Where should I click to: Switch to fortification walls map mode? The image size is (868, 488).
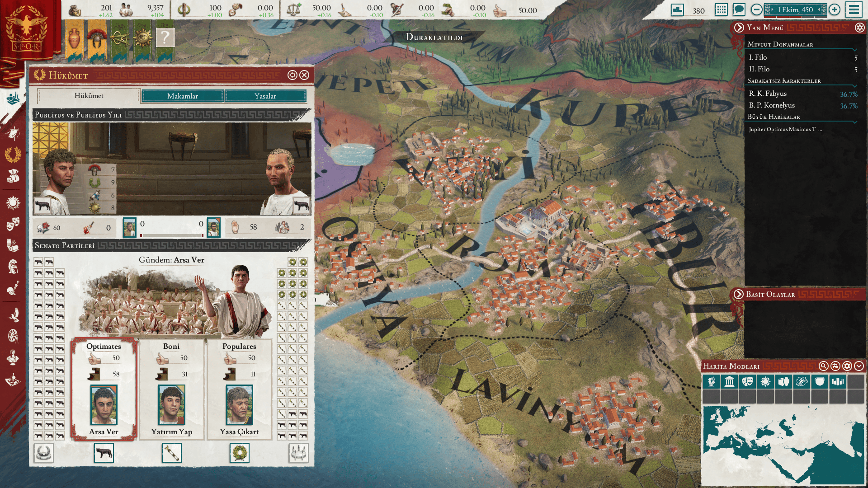tap(838, 382)
